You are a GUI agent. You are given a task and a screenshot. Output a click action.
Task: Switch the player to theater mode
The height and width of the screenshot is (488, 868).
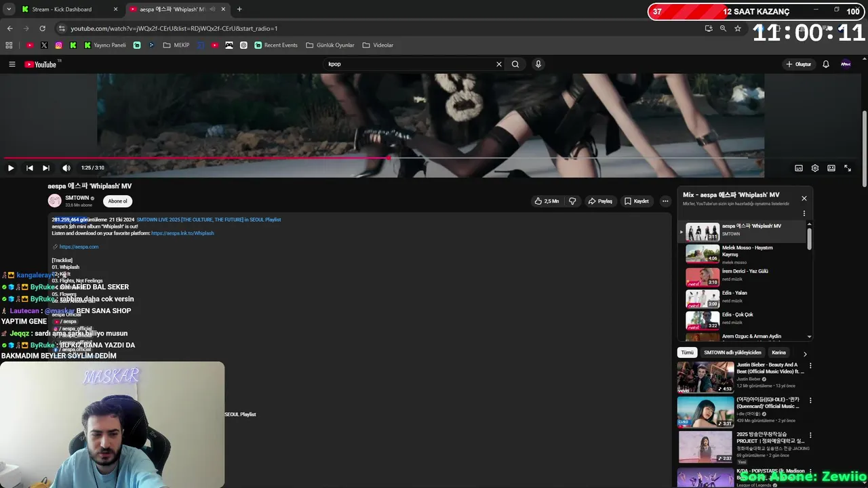[831, 168]
